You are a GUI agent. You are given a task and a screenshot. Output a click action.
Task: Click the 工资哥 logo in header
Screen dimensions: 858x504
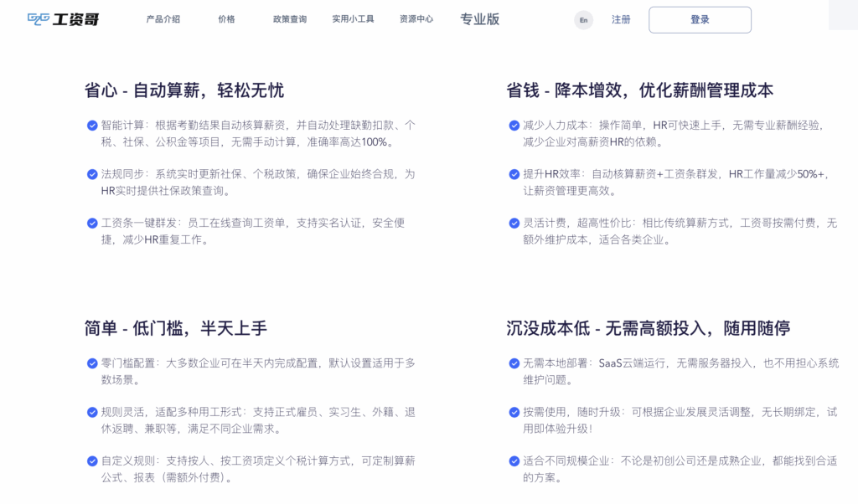point(64,19)
